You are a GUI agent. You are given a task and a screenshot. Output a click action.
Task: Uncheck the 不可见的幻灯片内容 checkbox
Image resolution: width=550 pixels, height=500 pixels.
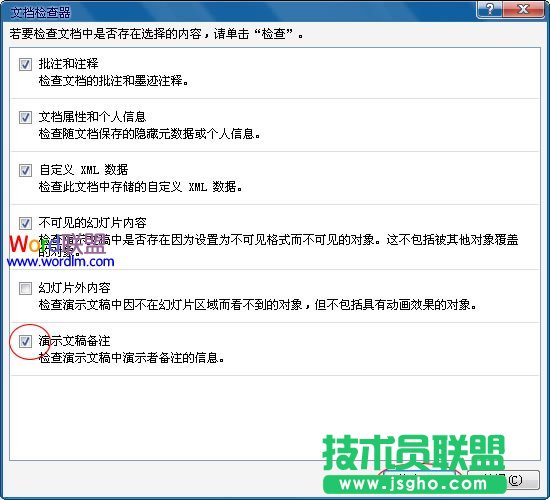(x=25, y=224)
